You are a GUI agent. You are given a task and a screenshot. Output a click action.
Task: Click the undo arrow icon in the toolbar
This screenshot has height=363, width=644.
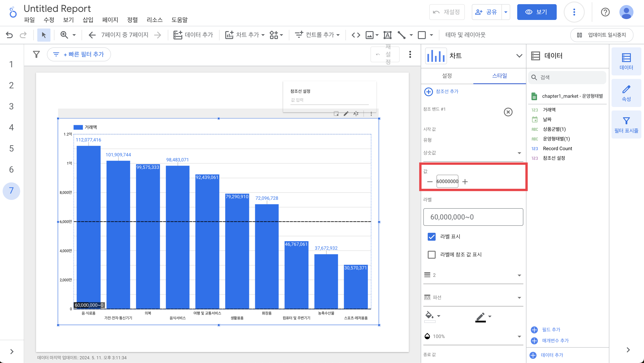tap(9, 35)
